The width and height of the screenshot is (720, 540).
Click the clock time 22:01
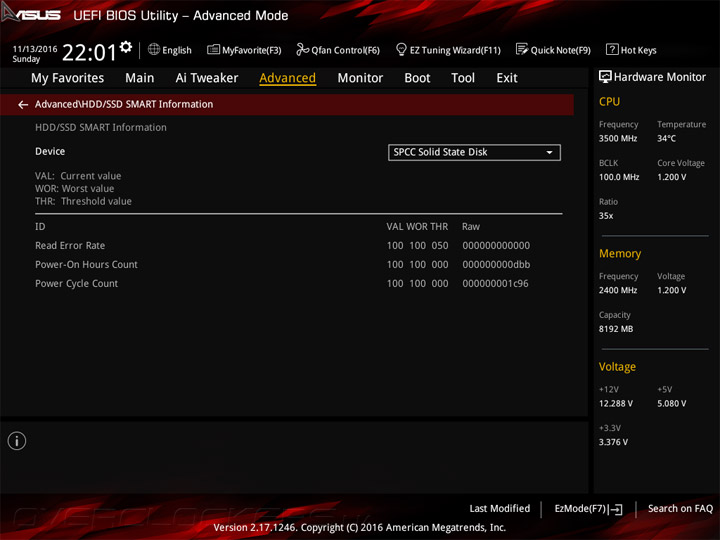click(89, 52)
